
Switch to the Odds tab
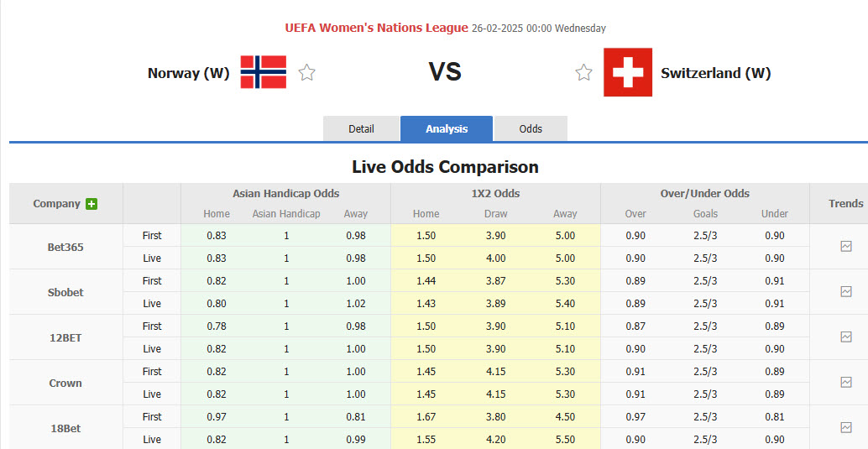point(531,128)
